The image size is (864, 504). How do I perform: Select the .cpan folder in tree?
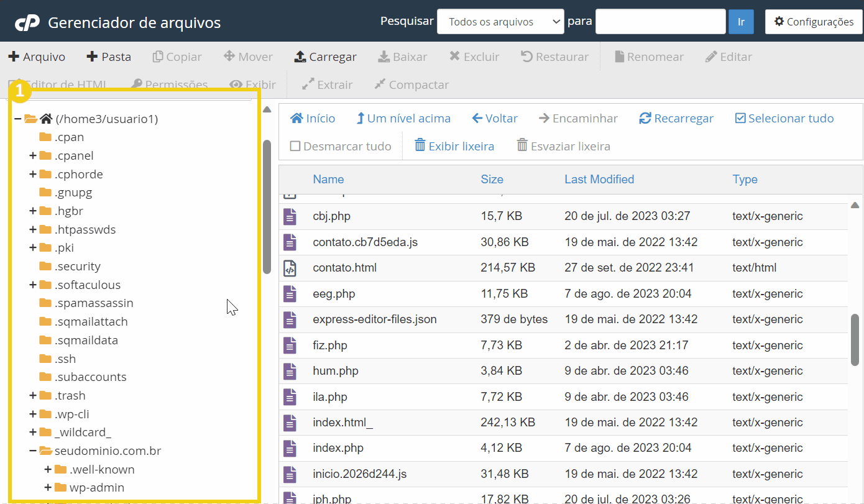62,137
